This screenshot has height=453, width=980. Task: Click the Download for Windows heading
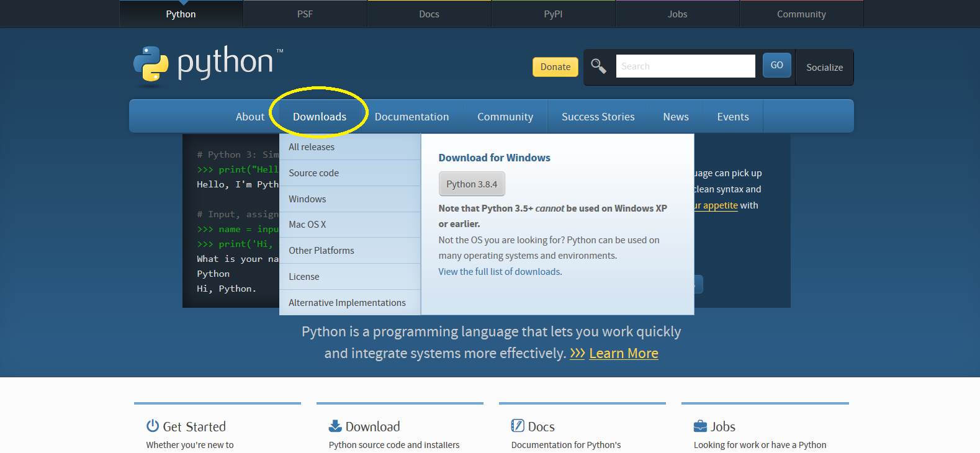(495, 158)
